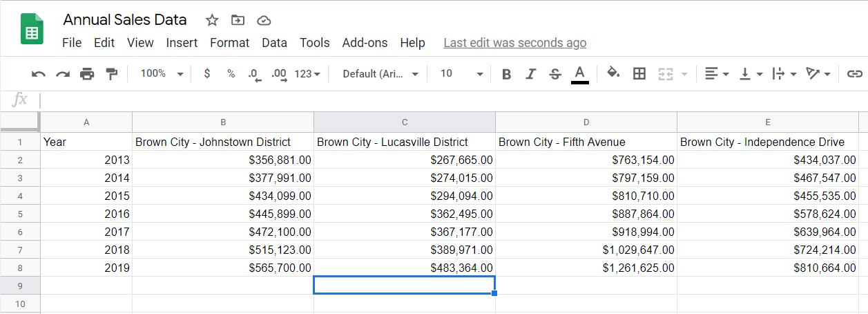Click into the formula bar
Viewport: 868px width, 314px height.
[x=452, y=100]
